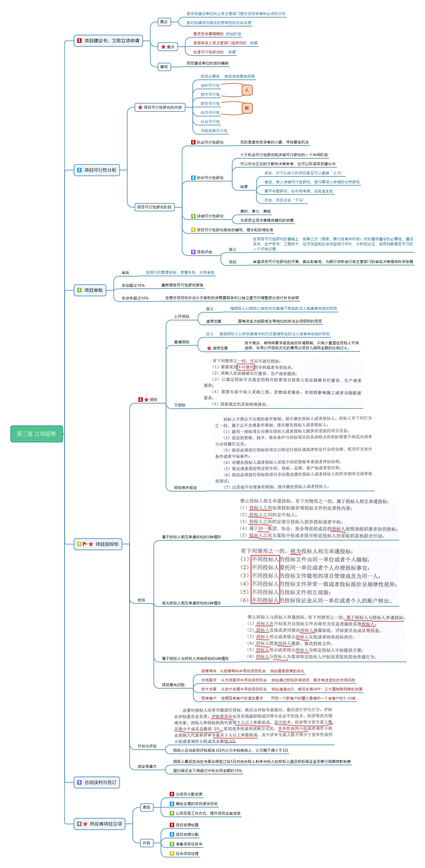Image resolution: width=425 pixels, height=868 pixels.
Task: Click the 组织可行性 topic
Action: click(210, 86)
